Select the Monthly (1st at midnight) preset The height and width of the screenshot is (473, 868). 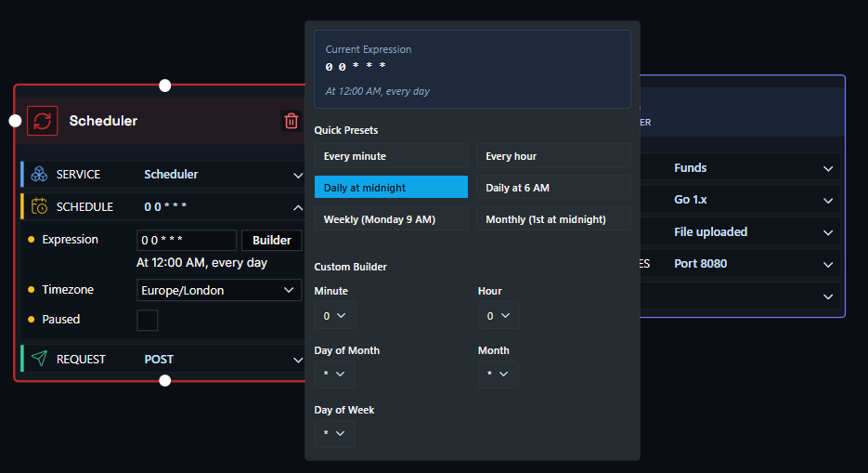553,218
